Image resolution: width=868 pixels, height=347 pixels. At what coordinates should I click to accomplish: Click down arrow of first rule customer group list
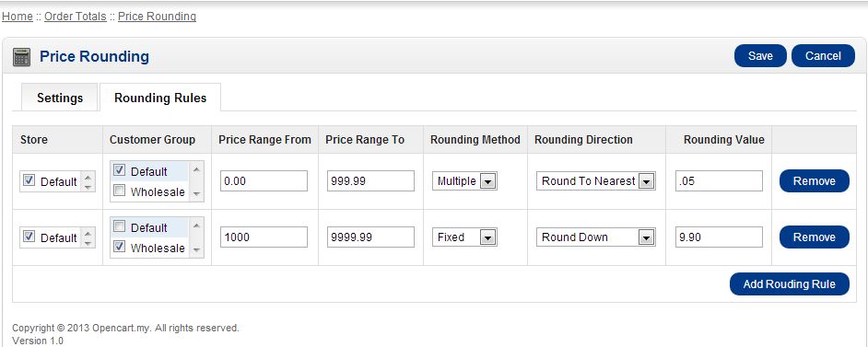point(196,195)
